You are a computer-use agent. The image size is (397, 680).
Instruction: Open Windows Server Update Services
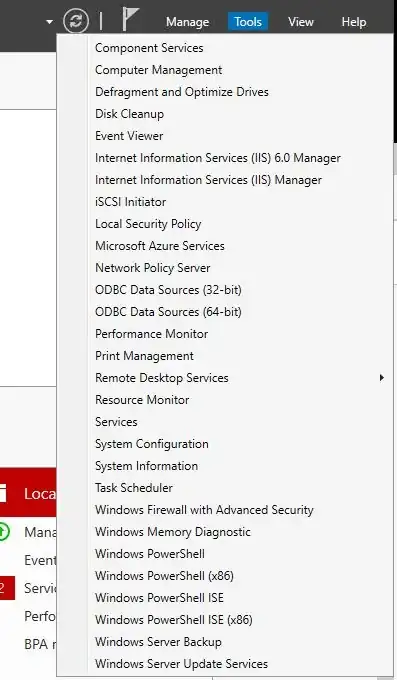pyautogui.click(x=181, y=664)
